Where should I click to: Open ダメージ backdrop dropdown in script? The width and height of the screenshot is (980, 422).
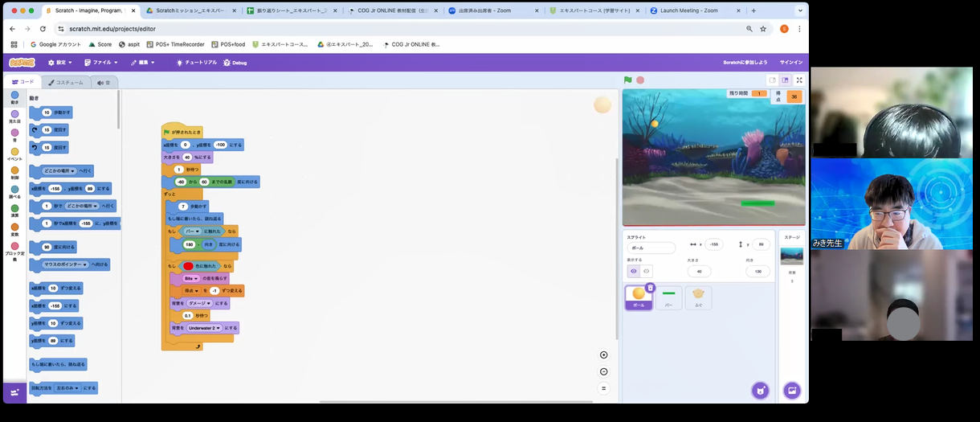(200, 303)
